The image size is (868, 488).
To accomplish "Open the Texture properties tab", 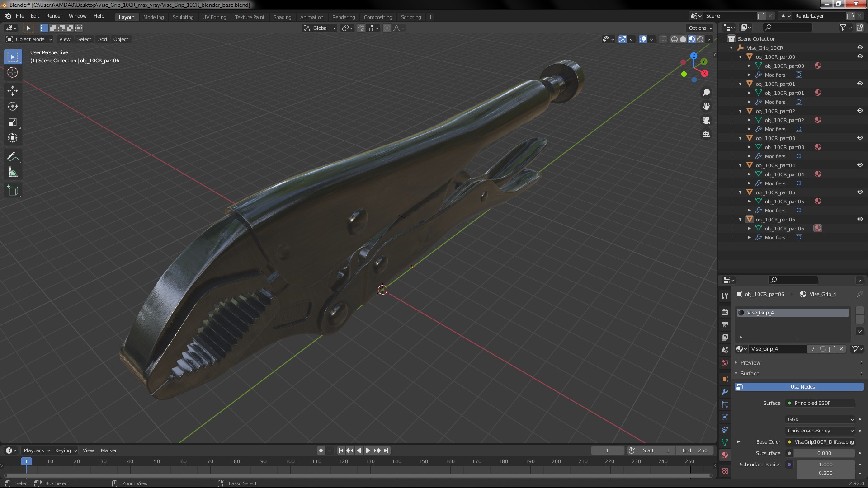I will [725, 471].
